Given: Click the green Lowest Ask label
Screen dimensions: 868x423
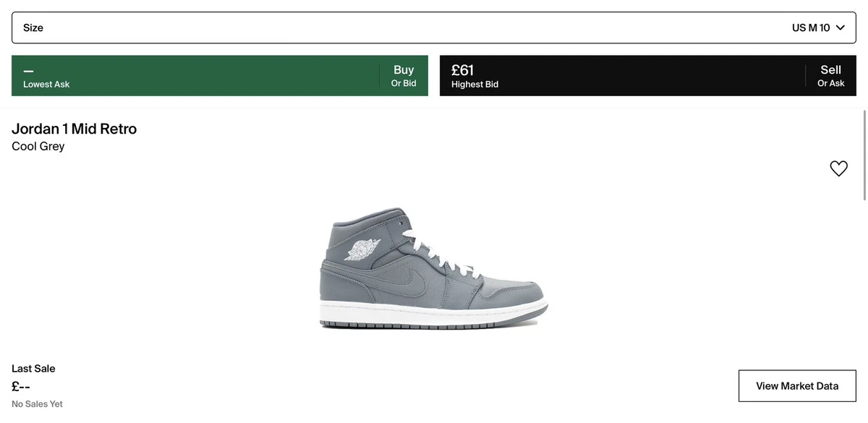Looking at the screenshot, I should (x=46, y=85).
